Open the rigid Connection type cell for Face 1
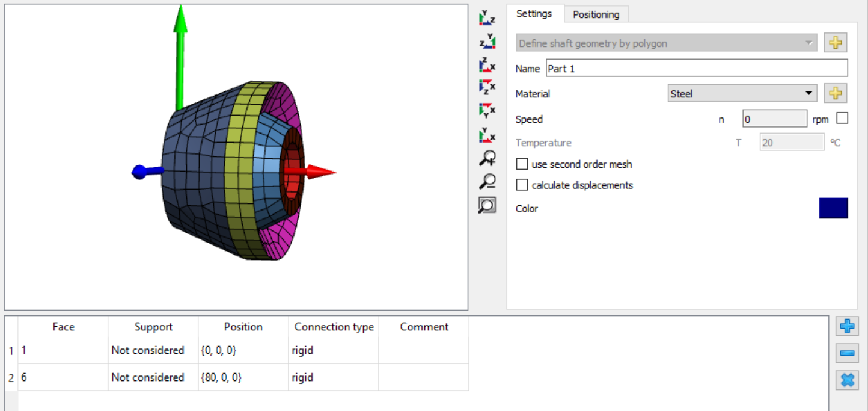Viewport: 868px width, 411px height. (x=332, y=350)
